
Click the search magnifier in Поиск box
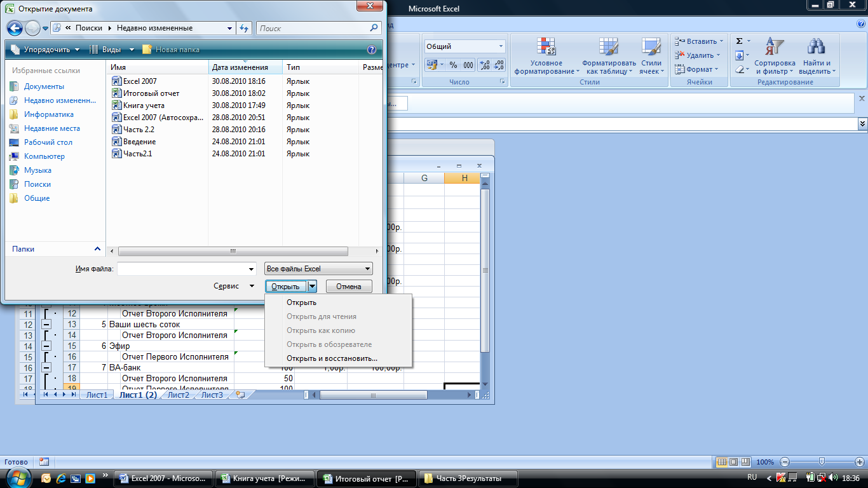click(374, 28)
